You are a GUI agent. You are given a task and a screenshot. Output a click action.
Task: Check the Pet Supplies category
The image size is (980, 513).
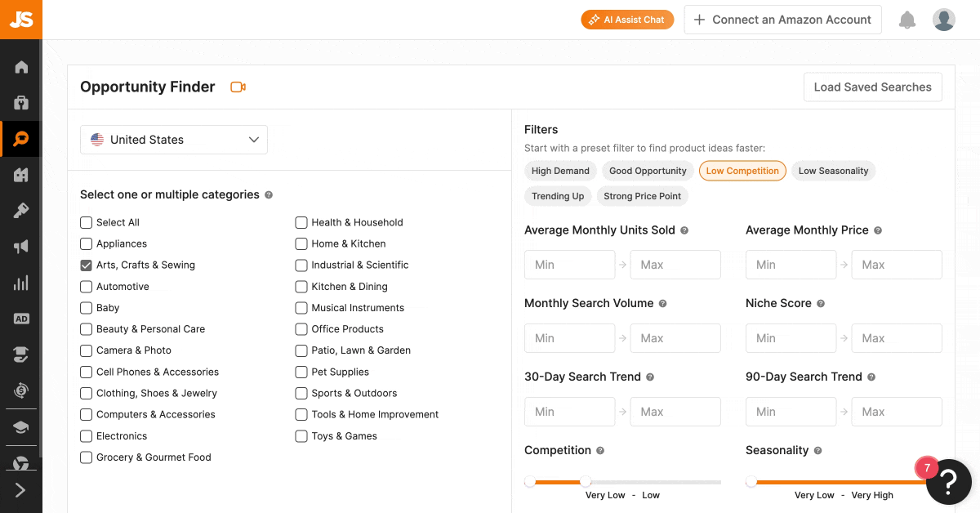pyautogui.click(x=301, y=372)
